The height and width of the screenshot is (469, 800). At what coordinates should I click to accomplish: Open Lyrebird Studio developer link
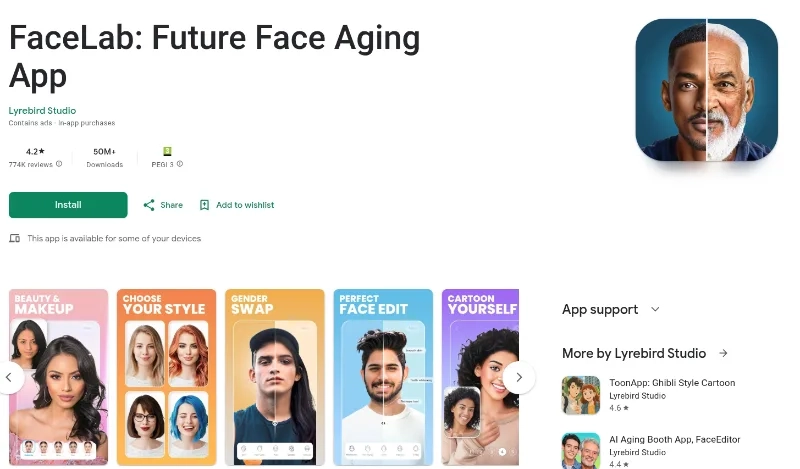tap(42, 111)
